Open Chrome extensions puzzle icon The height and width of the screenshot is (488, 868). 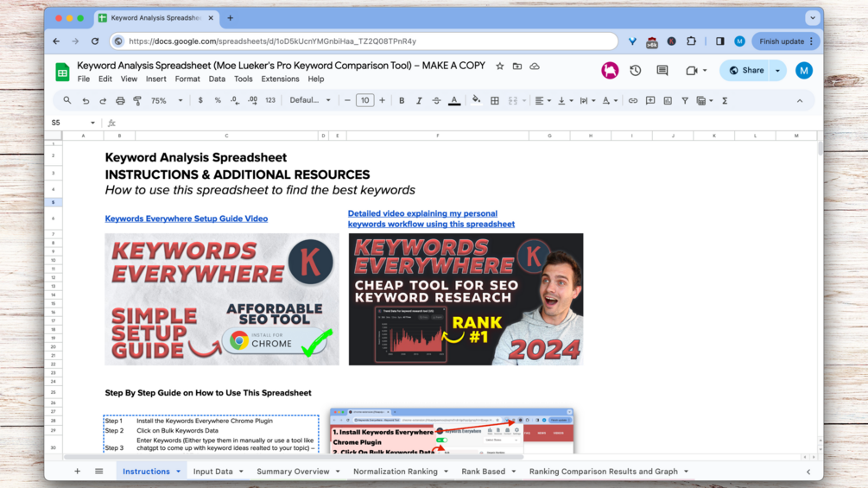pyautogui.click(x=692, y=41)
